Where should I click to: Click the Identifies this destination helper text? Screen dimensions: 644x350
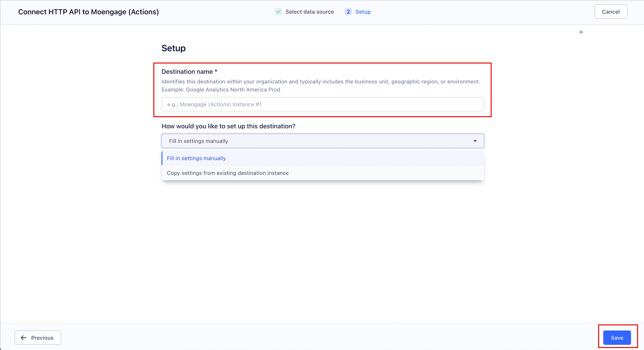(x=321, y=82)
